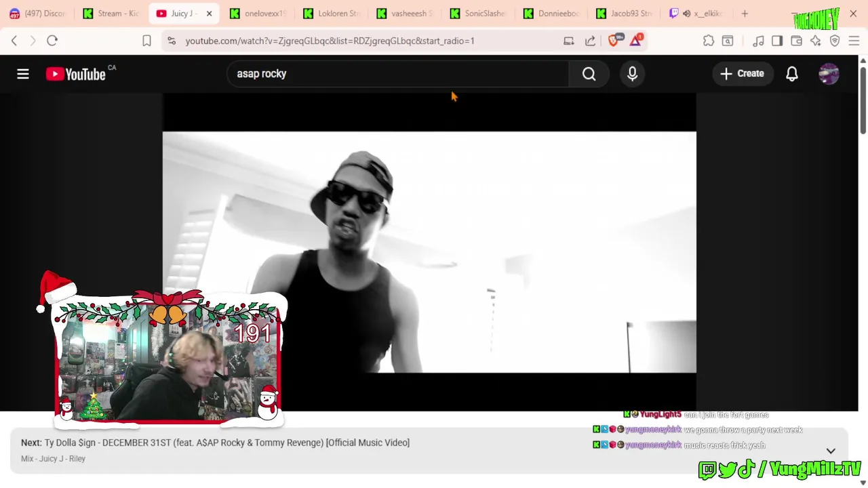Share this page link

(591, 41)
